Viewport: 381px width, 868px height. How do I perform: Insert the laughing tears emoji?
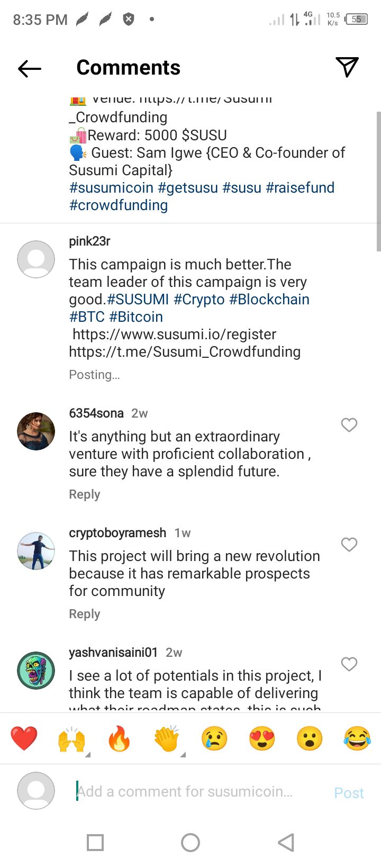357,738
